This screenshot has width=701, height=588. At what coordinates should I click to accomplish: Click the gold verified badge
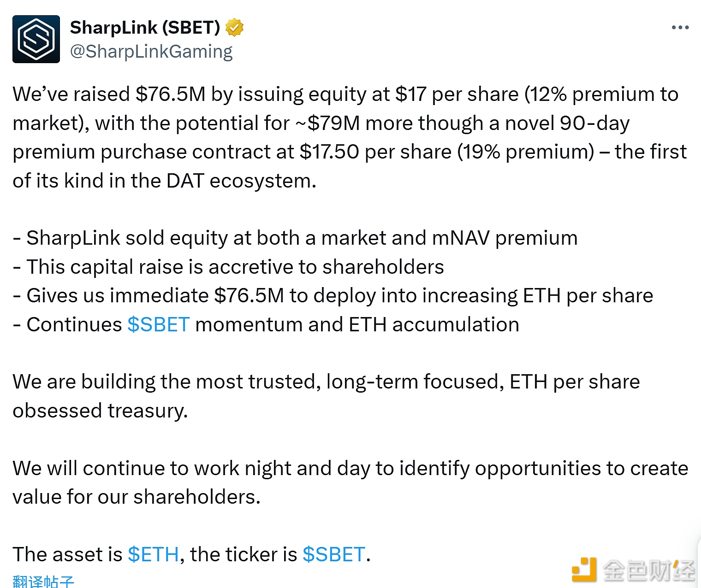(234, 28)
